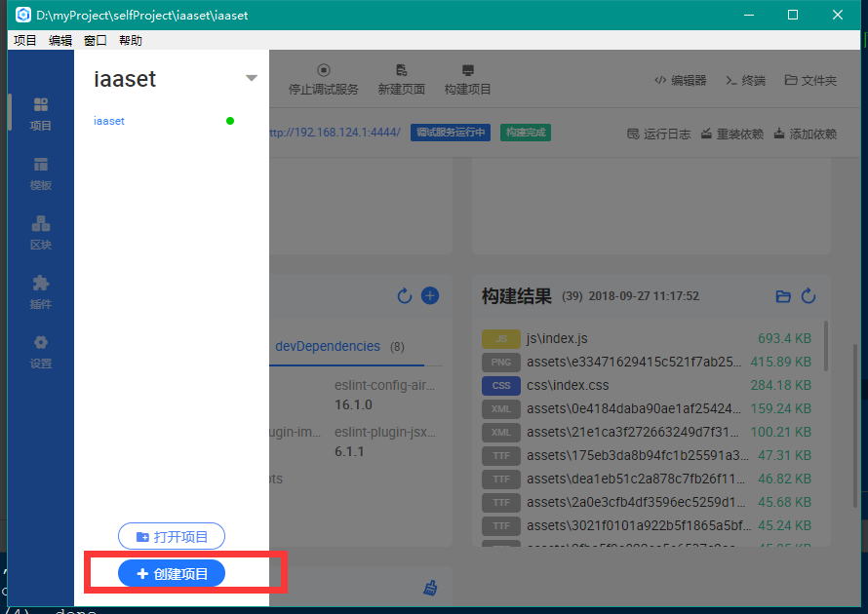This screenshot has width=868, height=614.
Task: Click the 构建结果 list scrollbar
Action: pyautogui.click(x=826, y=346)
